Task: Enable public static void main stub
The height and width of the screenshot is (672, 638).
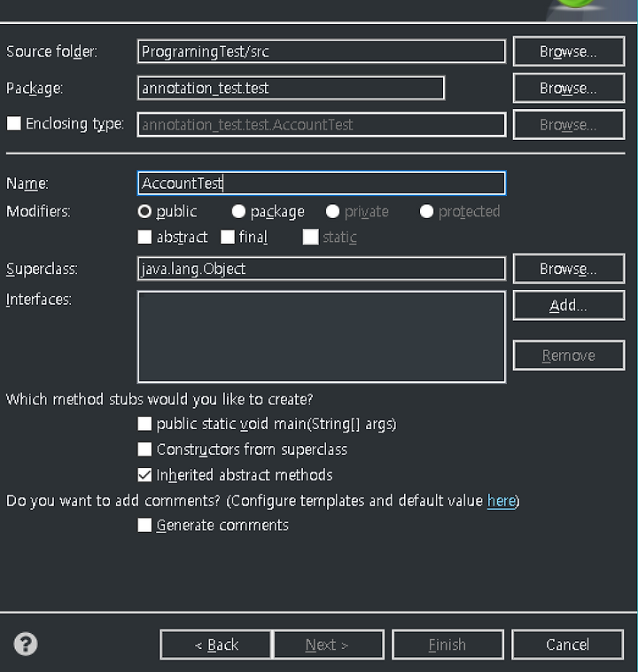Action: coord(144,424)
